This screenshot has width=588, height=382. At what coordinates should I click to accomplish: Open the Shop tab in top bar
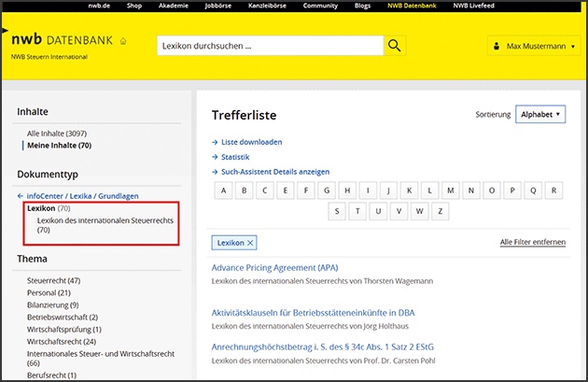[133, 6]
